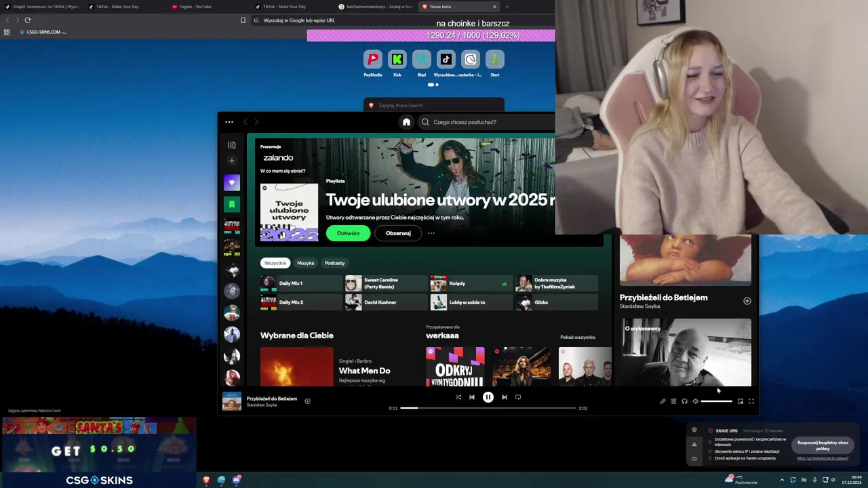868x488 pixels.
Task: Open the Kolędy playlist tile
Action: click(x=471, y=283)
